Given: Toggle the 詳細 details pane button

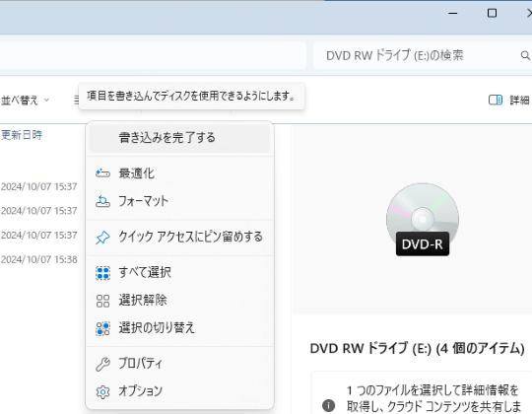Looking at the screenshot, I should coord(509,101).
